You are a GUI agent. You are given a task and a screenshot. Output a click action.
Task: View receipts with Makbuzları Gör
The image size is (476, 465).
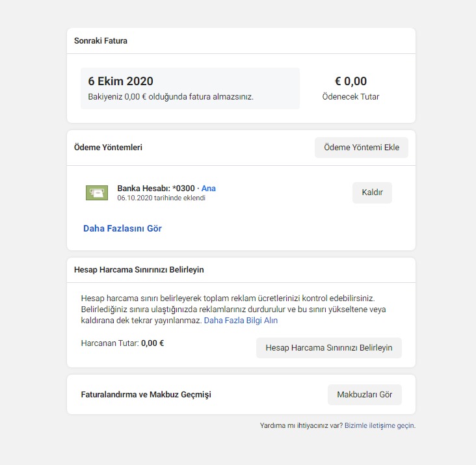tap(365, 395)
